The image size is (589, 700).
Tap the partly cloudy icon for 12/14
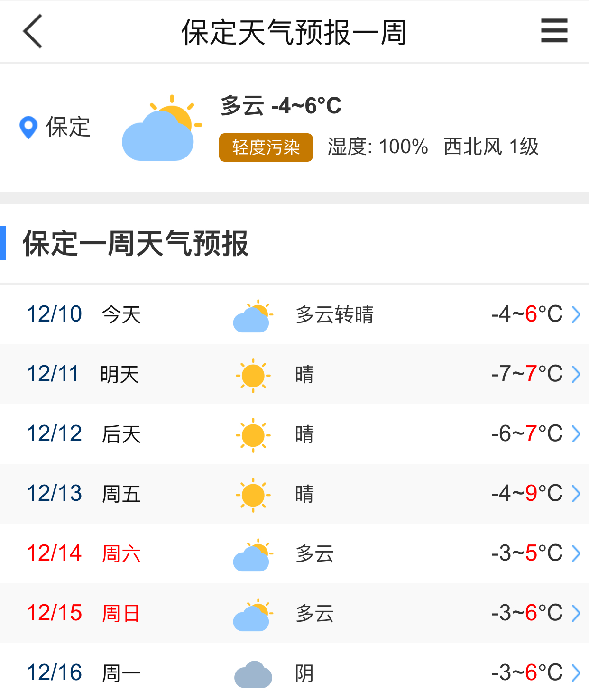click(253, 555)
